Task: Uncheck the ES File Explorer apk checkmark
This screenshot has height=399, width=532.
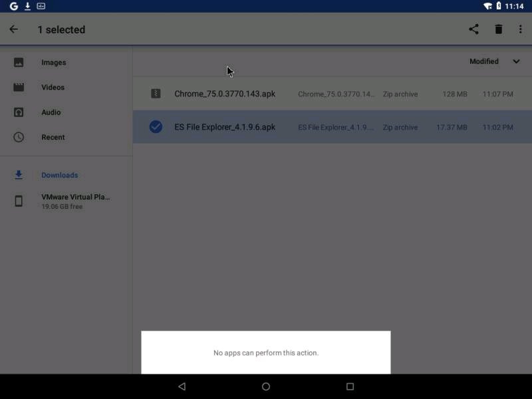Action: [x=156, y=126]
